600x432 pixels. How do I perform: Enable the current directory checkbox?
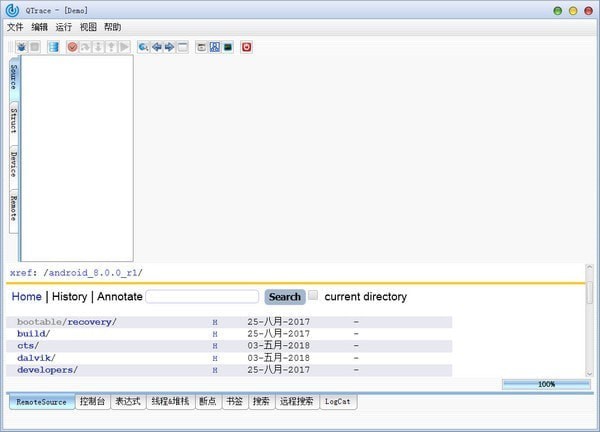[313, 296]
